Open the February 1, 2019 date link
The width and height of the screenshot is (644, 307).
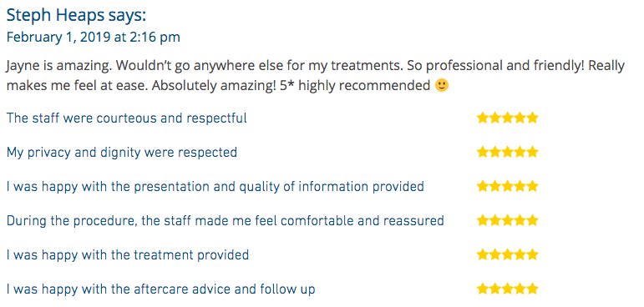(x=94, y=37)
